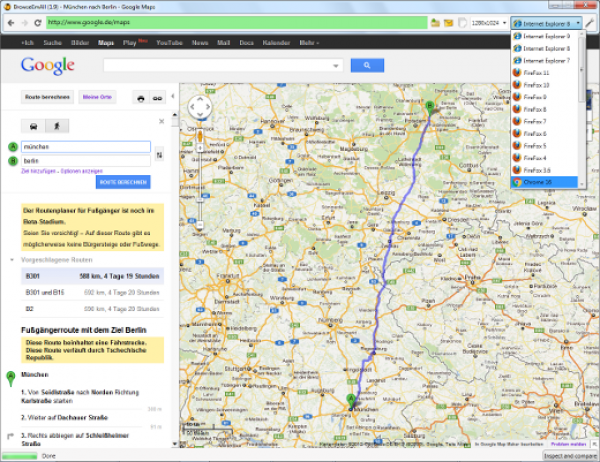Select Firefox 6 in the browser list

pos(544,134)
